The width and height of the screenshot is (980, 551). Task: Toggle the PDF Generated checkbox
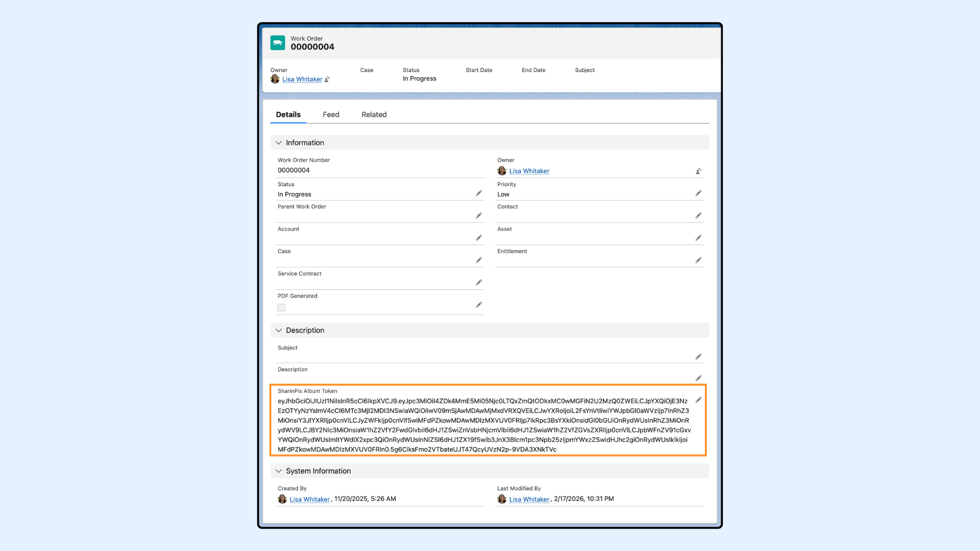tap(281, 308)
